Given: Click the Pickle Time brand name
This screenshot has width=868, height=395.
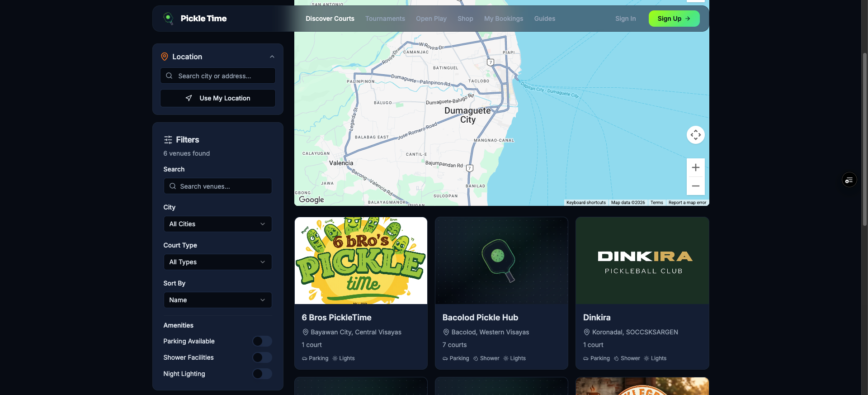Looking at the screenshot, I should (204, 19).
